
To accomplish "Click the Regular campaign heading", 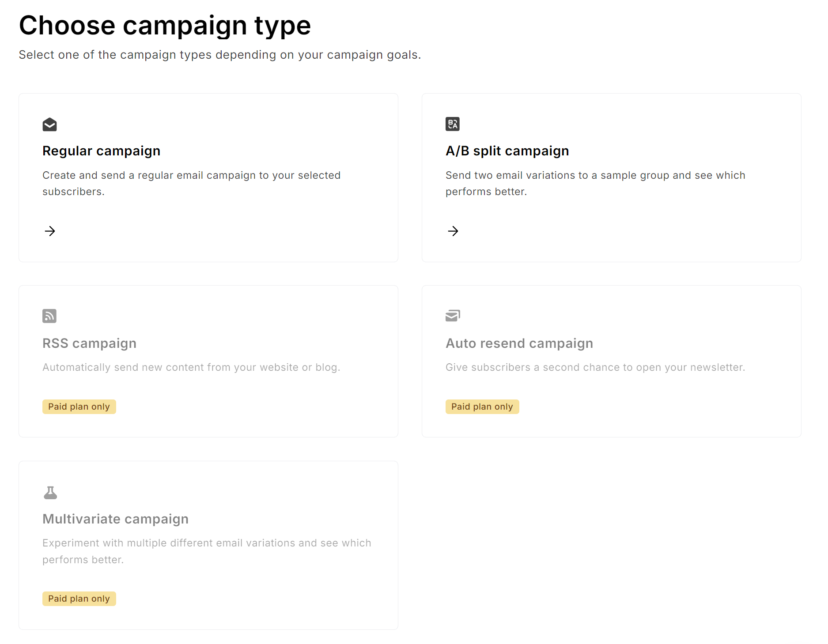I will [x=101, y=151].
